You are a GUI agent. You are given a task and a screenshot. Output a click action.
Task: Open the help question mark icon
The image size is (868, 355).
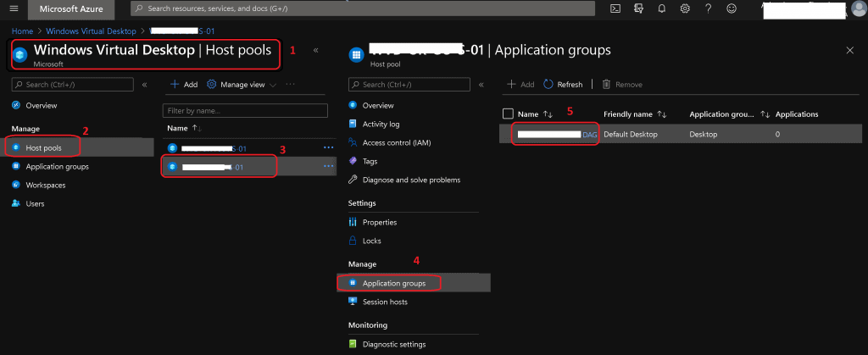click(x=708, y=8)
